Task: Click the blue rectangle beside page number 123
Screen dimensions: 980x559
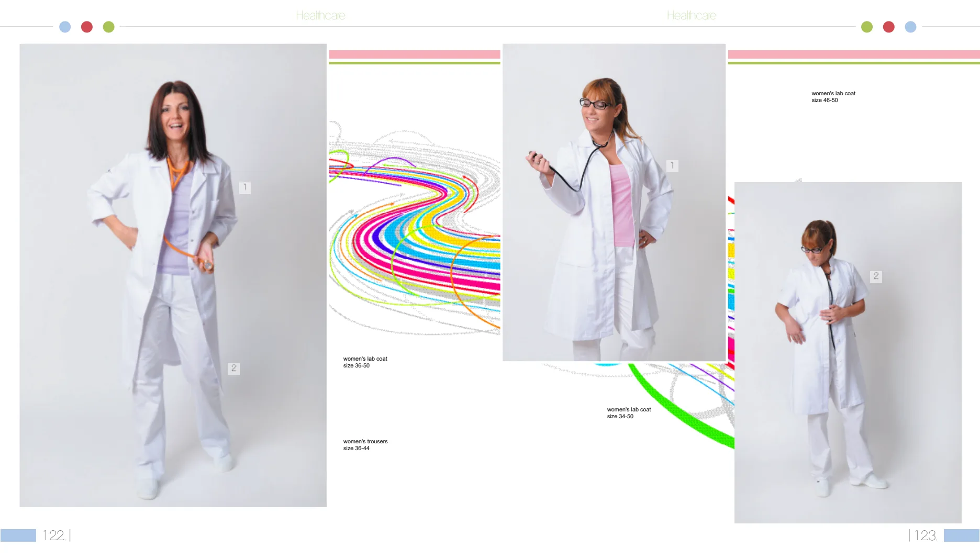Action: click(962, 535)
